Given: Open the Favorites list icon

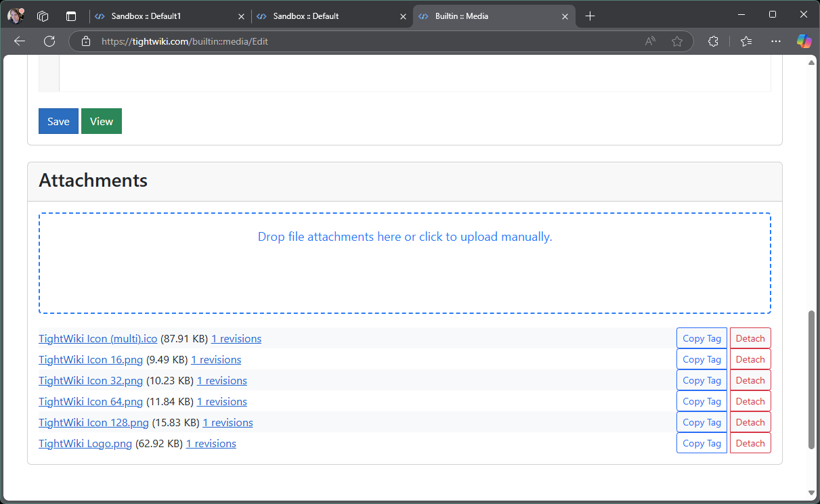Looking at the screenshot, I should point(746,41).
